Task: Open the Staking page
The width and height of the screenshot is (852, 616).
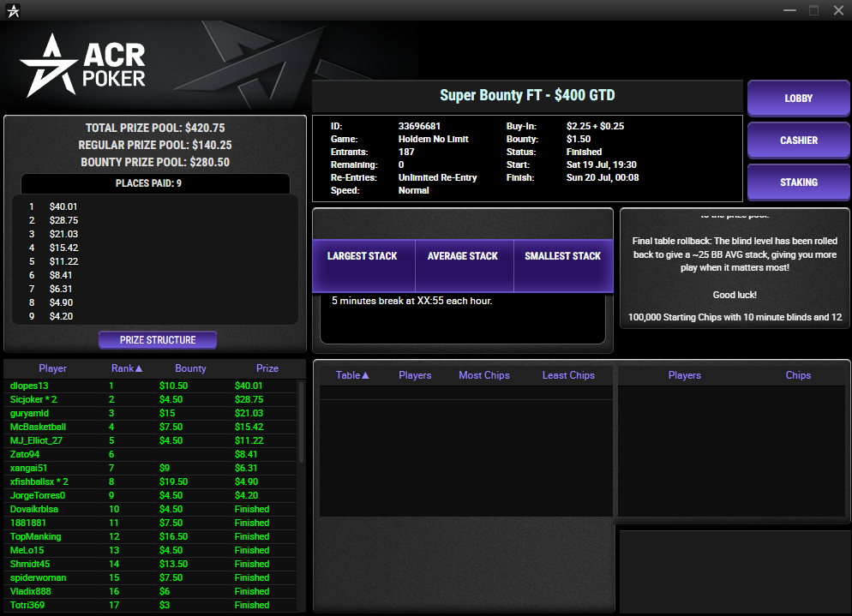Action: point(798,182)
